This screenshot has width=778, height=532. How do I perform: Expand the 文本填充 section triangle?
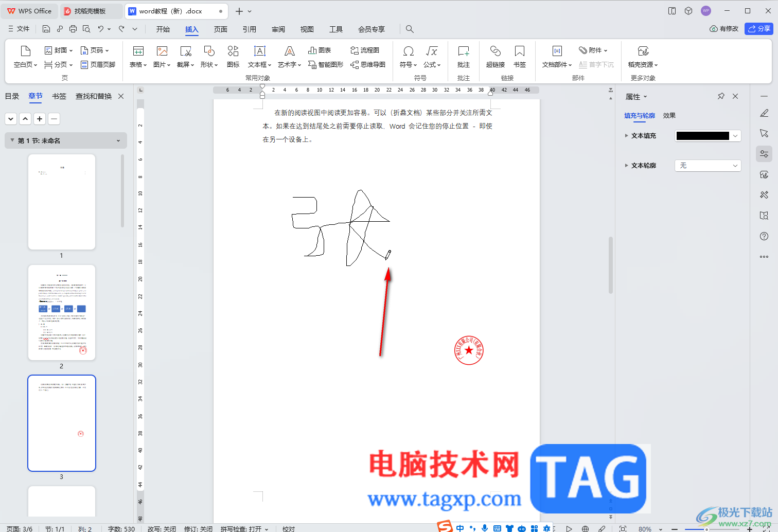[626, 136]
